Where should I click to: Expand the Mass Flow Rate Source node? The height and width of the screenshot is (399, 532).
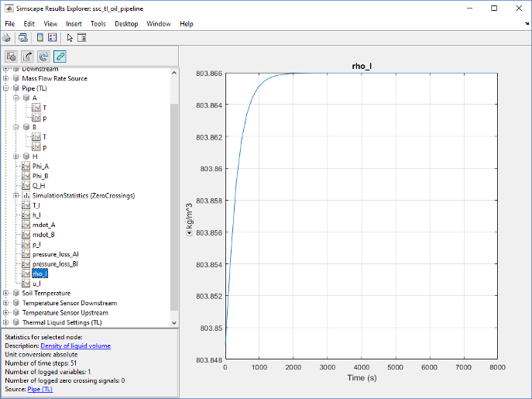5,78
